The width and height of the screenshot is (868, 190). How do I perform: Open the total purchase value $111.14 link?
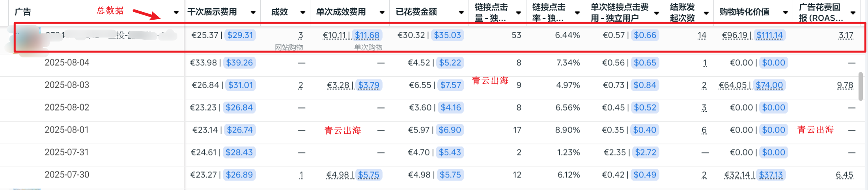tap(769, 35)
